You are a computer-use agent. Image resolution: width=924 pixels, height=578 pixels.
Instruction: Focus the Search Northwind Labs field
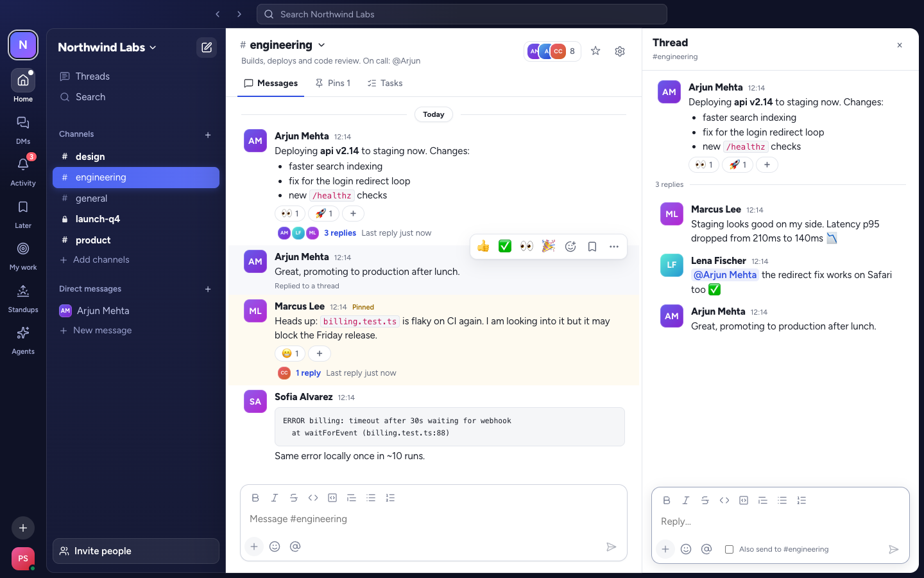pos(462,14)
